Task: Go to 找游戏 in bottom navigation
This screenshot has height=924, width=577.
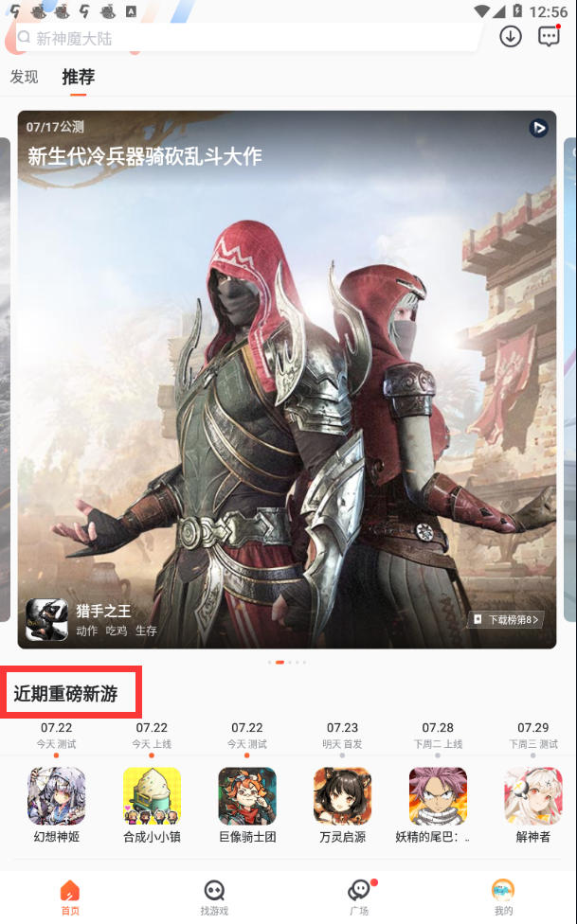Action: tap(214, 898)
